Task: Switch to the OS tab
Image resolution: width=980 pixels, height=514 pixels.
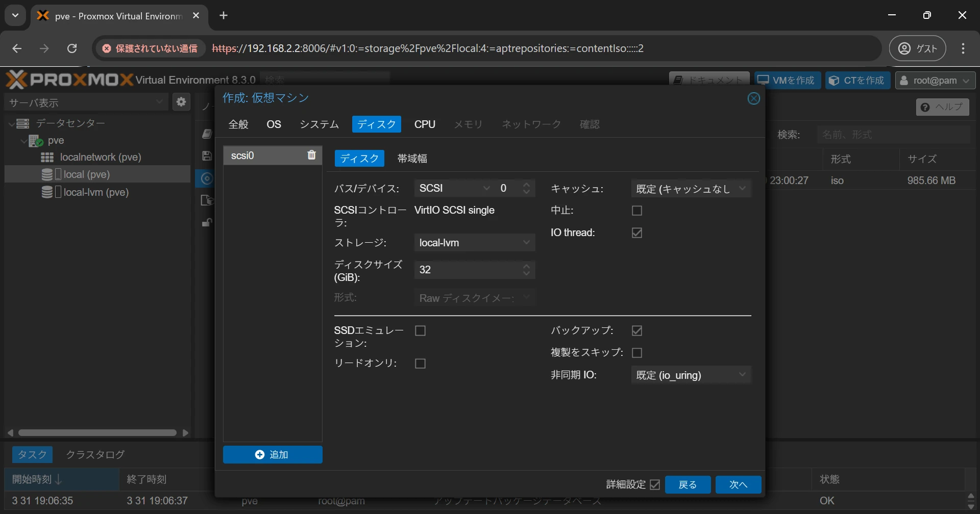Action: [274, 124]
